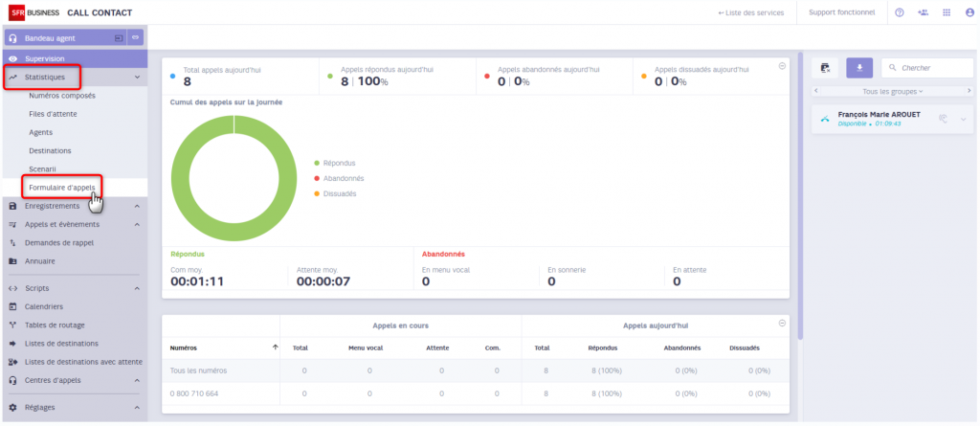The height and width of the screenshot is (426, 980).
Task: Open Support fonctionnel link
Action: (x=841, y=12)
